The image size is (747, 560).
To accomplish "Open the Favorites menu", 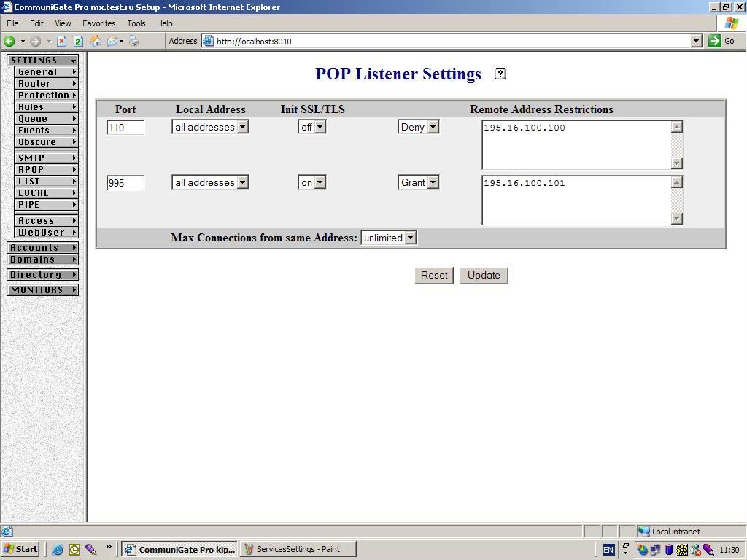I will point(99,23).
